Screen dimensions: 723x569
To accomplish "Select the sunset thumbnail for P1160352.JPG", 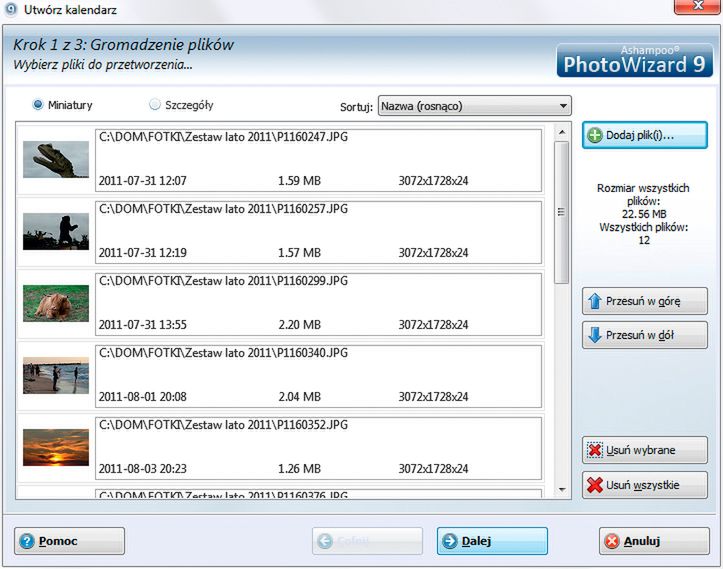I will point(56,447).
